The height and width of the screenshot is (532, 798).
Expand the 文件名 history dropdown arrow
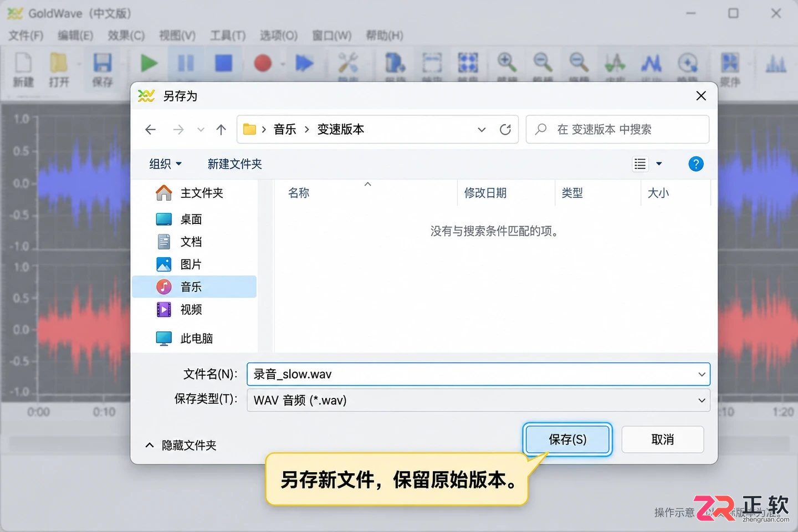pyautogui.click(x=702, y=375)
